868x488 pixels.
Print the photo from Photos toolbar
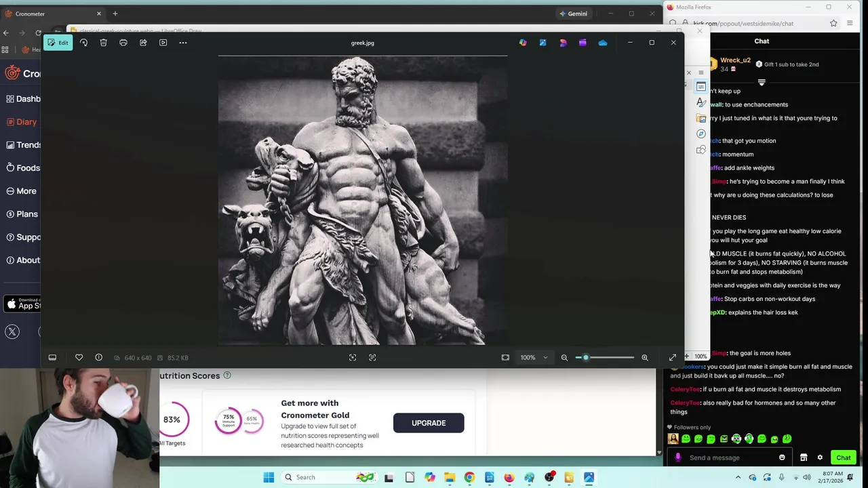123,43
